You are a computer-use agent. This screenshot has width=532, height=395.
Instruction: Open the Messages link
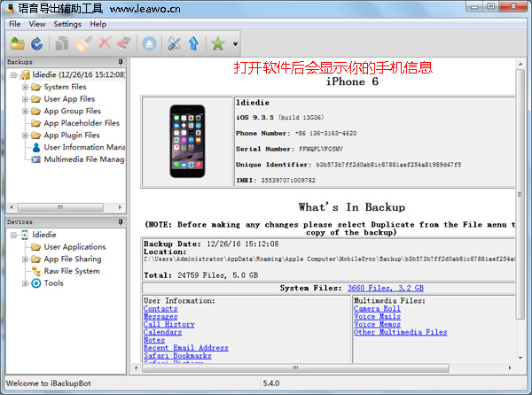pyautogui.click(x=160, y=316)
